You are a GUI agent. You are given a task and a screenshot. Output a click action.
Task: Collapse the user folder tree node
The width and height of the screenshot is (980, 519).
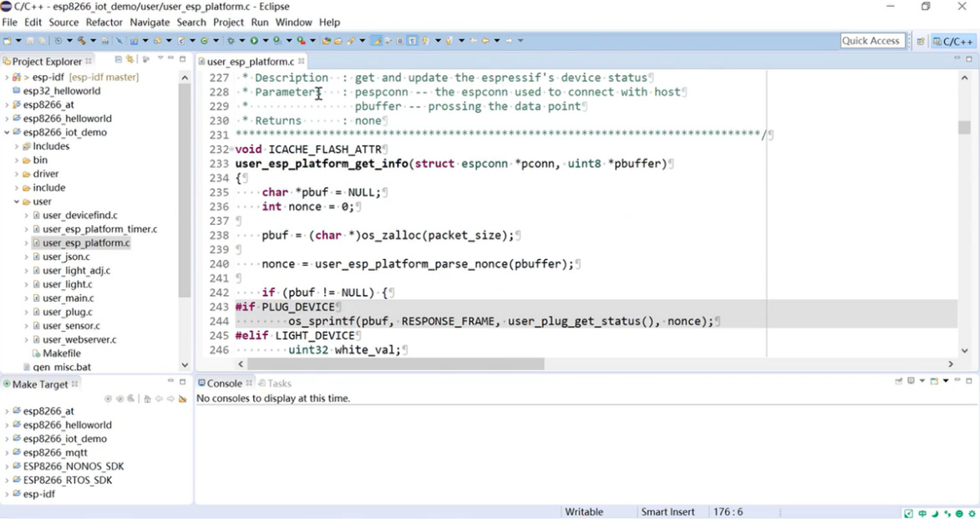(16, 201)
